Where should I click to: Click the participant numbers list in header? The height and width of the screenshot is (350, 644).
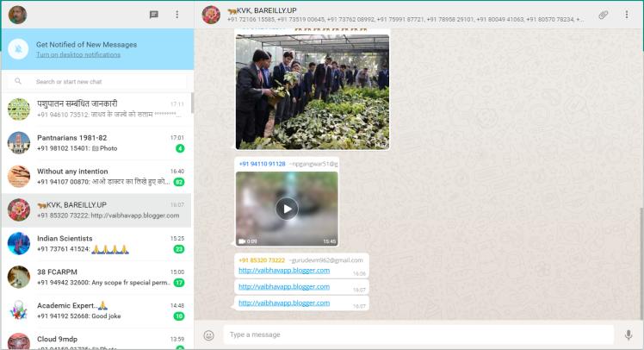pos(406,19)
